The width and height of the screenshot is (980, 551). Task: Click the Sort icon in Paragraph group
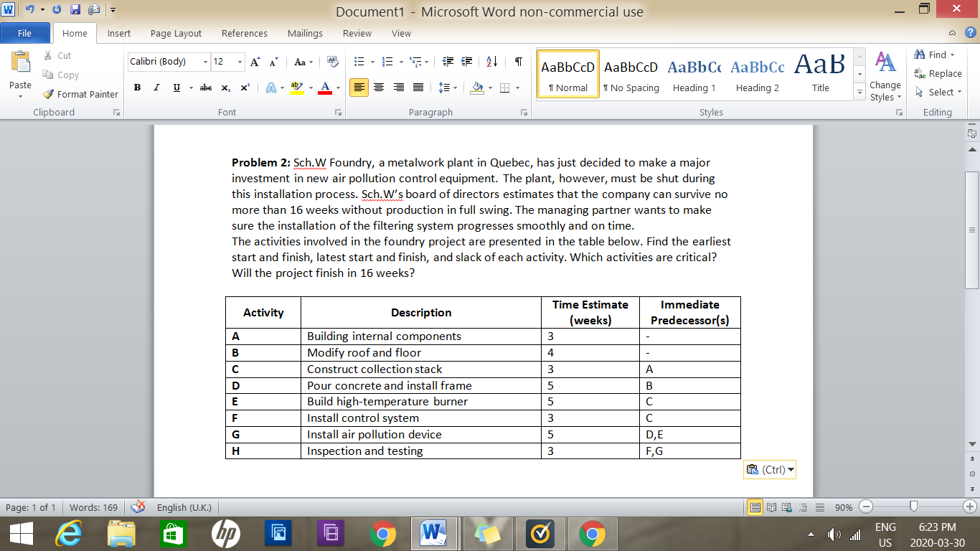pyautogui.click(x=491, y=62)
